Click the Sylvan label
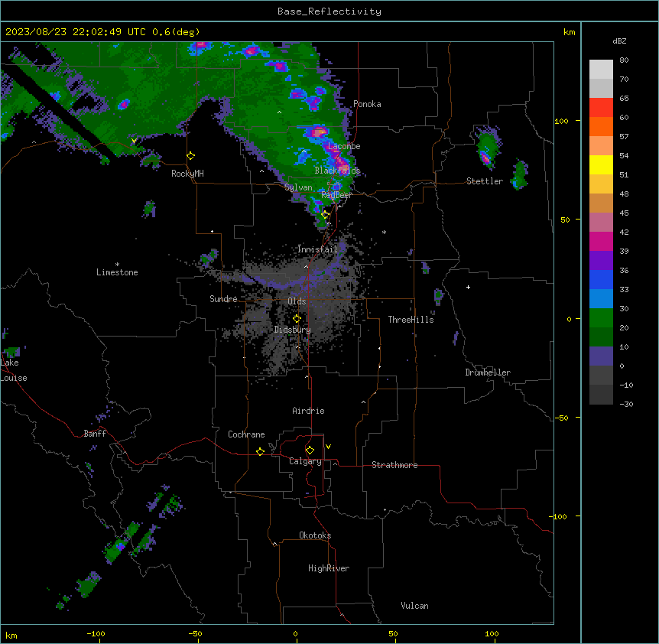659x644 pixels. (x=298, y=187)
